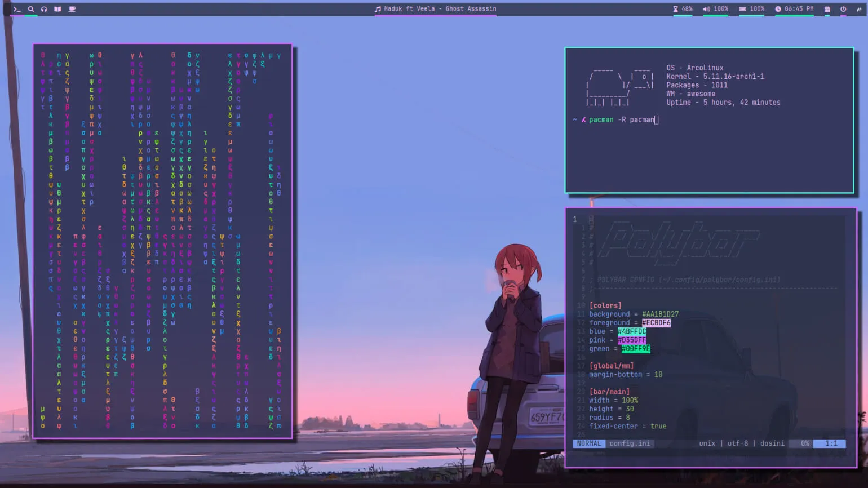Viewport: 868px width, 488px height.
Task: Click the power menu icon
Action: pos(843,9)
